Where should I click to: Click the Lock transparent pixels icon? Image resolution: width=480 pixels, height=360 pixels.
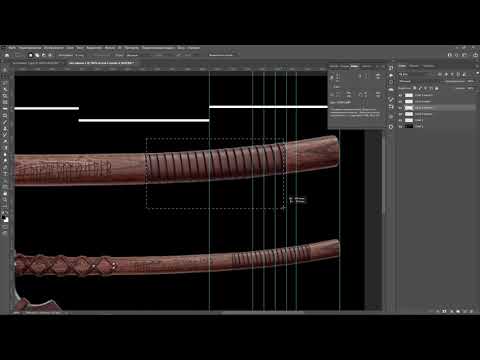click(x=415, y=88)
